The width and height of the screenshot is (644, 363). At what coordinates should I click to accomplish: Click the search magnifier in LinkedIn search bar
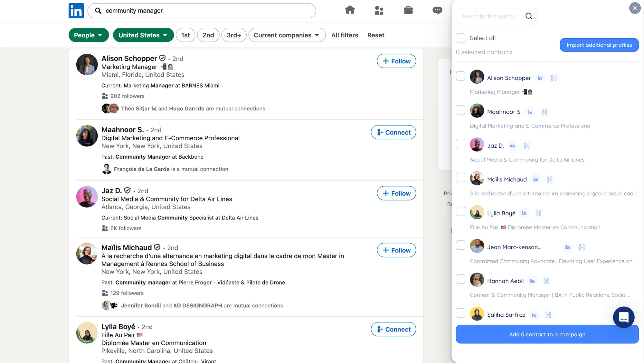pyautogui.click(x=98, y=11)
